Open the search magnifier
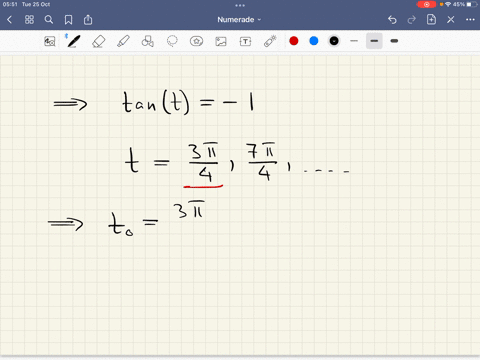Image resolution: width=480 pixels, height=360 pixels. pyautogui.click(x=49, y=20)
